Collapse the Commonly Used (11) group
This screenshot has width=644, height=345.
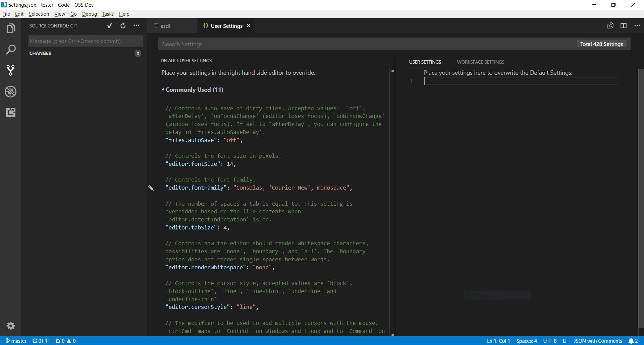tap(192, 90)
